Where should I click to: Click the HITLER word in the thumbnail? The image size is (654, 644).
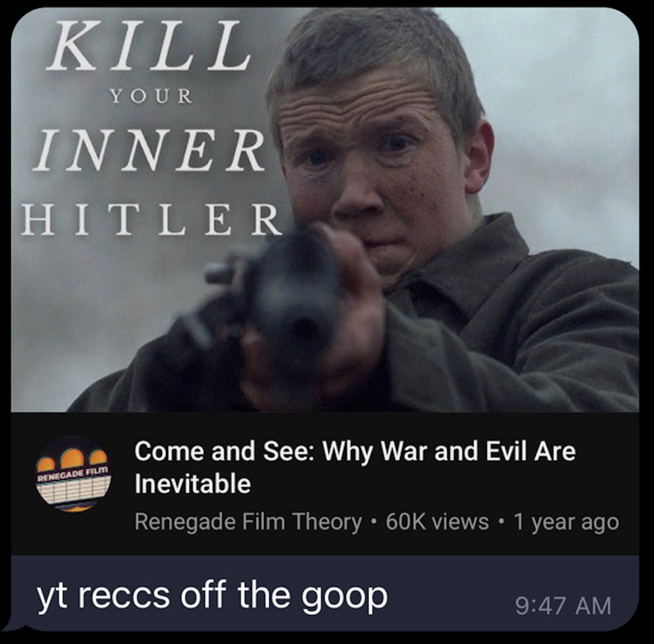[152, 219]
